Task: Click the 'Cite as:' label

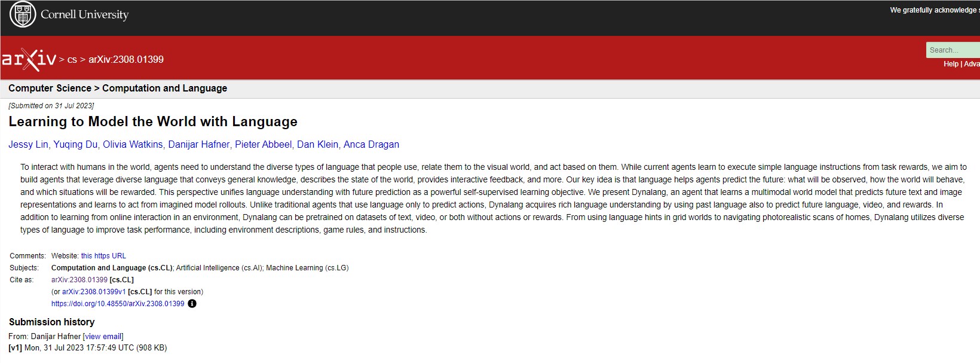Action: click(22, 280)
